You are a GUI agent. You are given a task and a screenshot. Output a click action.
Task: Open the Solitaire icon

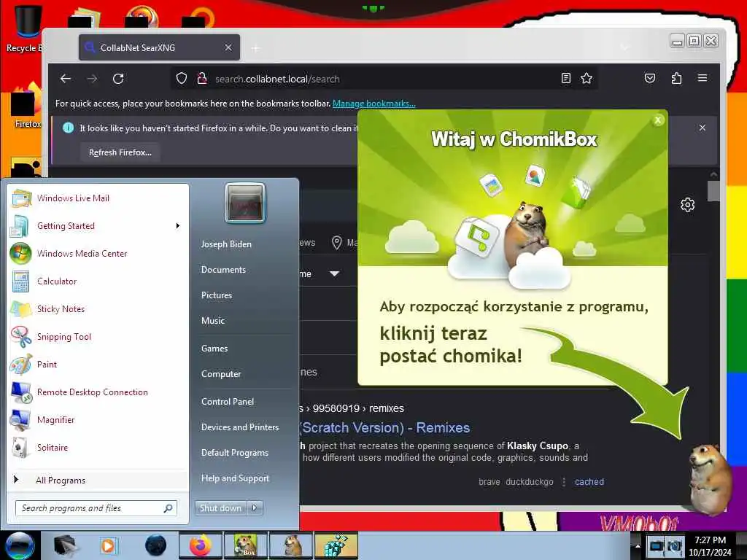[x=21, y=448]
